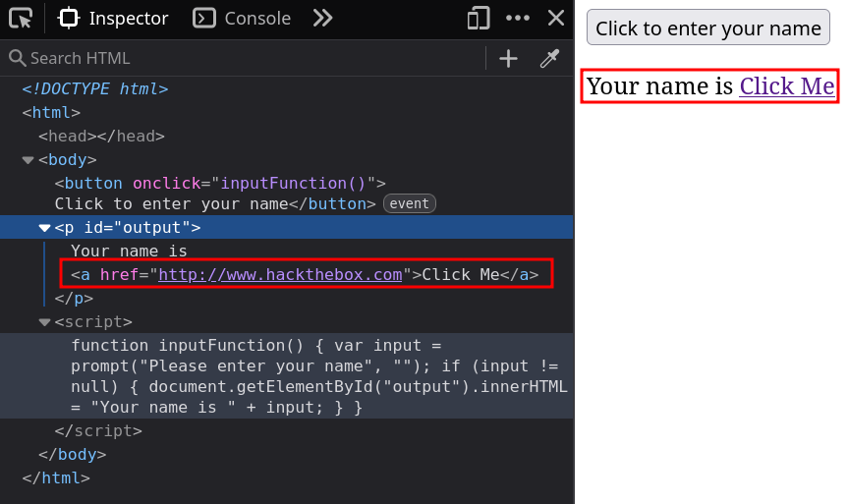
Task: Click hackthebox.com URL in anchor markup
Action: (280, 274)
